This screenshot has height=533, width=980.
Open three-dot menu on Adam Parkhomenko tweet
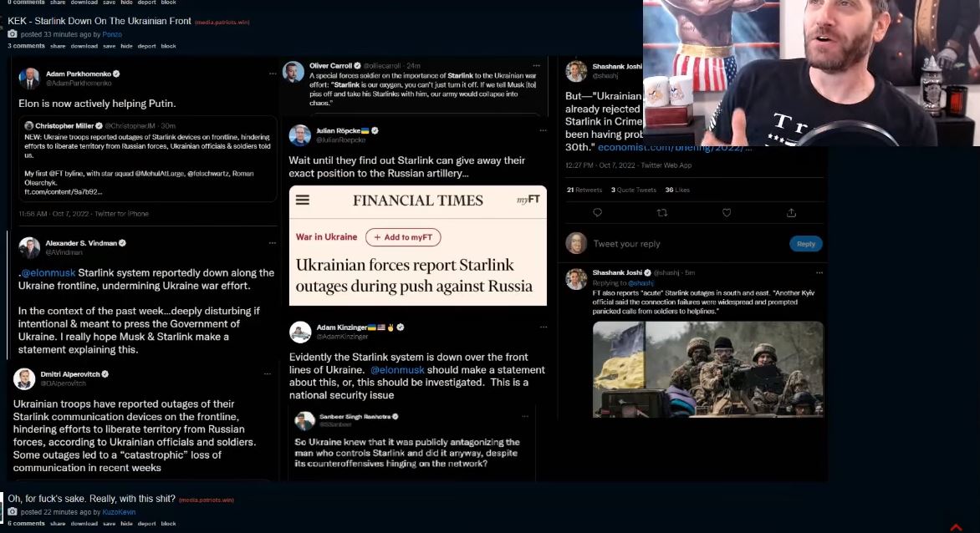point(273,74)
